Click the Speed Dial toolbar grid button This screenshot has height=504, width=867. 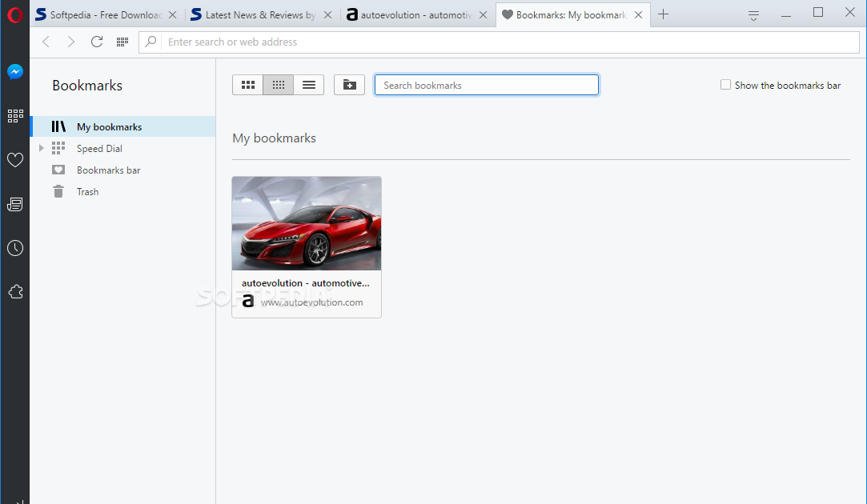(122, 42)
